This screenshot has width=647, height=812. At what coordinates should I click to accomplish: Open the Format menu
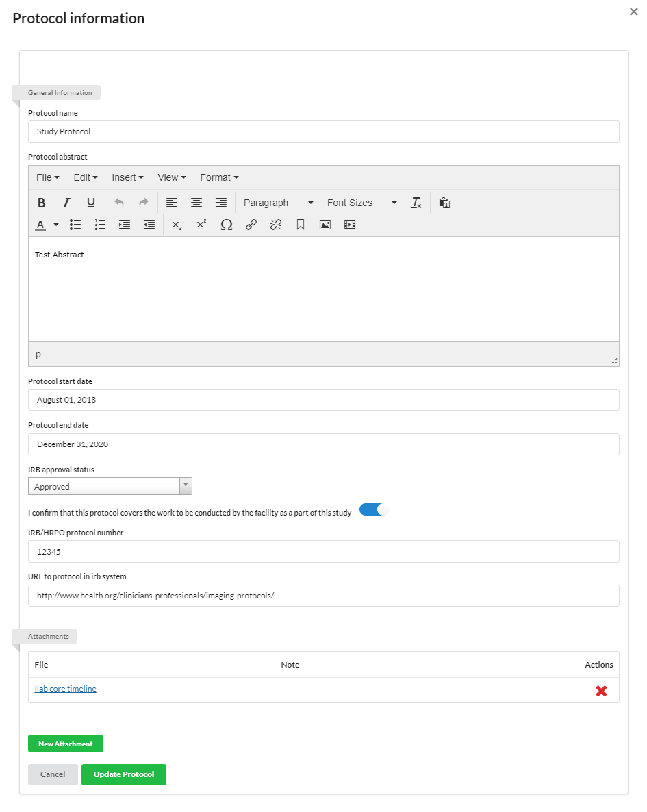point(219,177)
